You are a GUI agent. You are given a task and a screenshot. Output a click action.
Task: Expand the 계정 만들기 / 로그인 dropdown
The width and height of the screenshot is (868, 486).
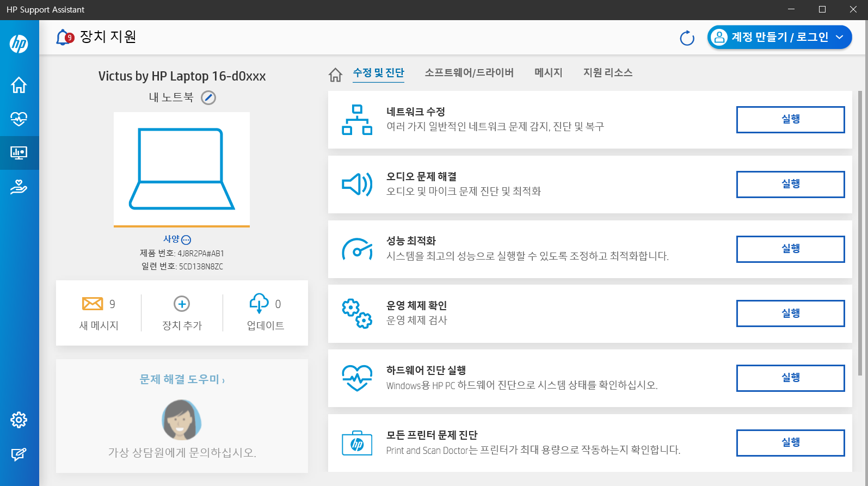point(779,37)
